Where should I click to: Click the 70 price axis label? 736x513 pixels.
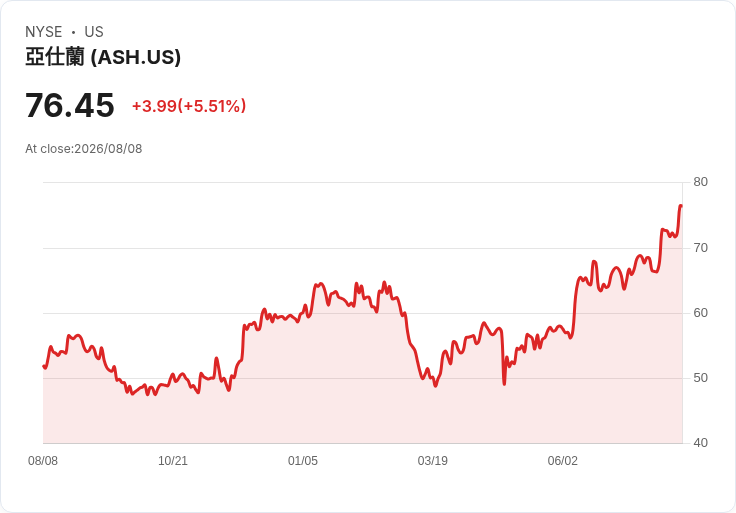(700, 248)
